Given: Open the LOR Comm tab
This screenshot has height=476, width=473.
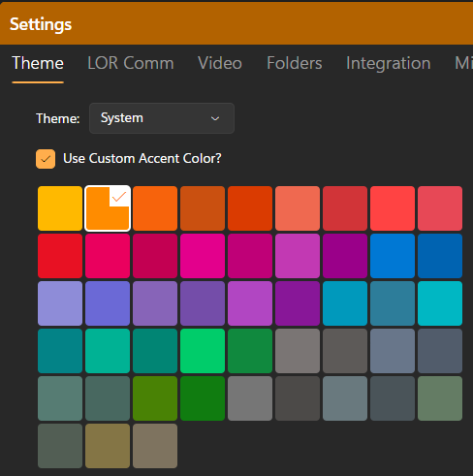Looking at the screenshot, I should click(131, 63).
